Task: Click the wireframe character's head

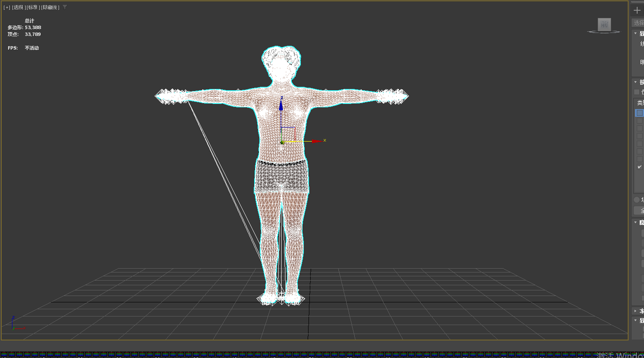Action: click(x=281, y=64)
